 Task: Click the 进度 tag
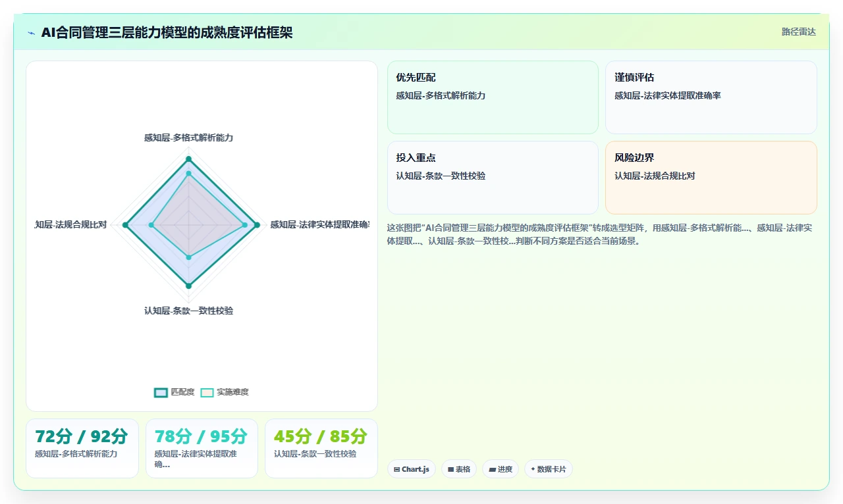tap(501, 469)
